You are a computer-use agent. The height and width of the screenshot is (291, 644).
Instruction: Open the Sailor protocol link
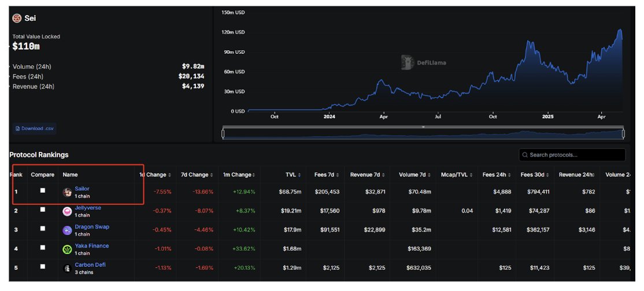[x=82, y=189]
